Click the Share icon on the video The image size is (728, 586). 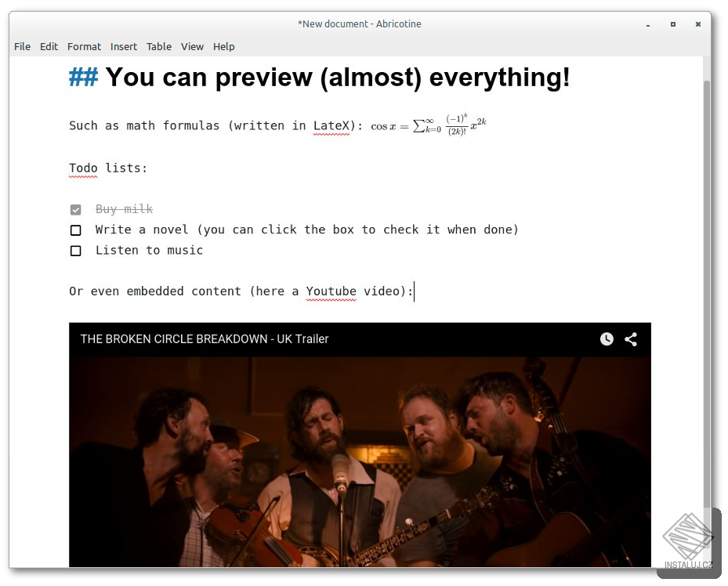tap(631, 339)
